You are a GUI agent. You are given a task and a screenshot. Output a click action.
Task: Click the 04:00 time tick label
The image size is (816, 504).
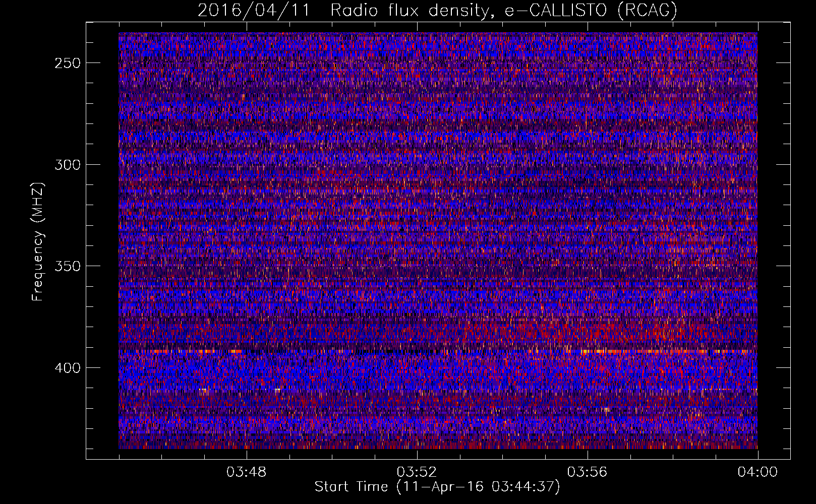click(x=757, y=472)
